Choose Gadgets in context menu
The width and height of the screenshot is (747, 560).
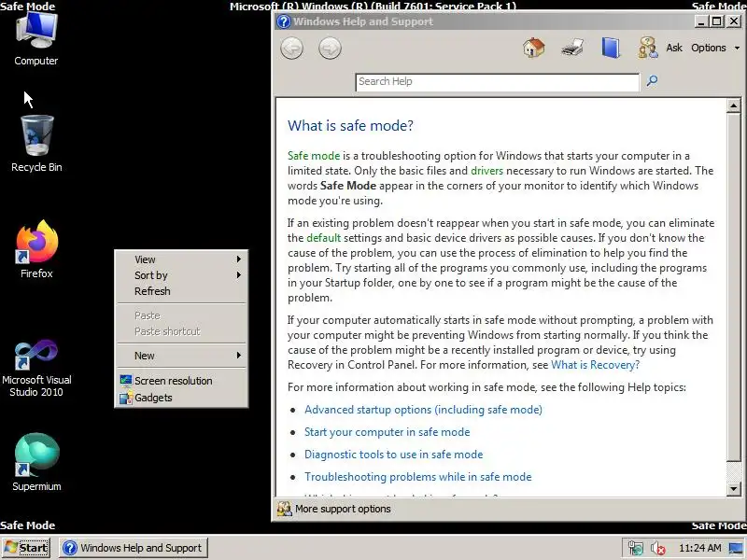click(x=181, y=398)
